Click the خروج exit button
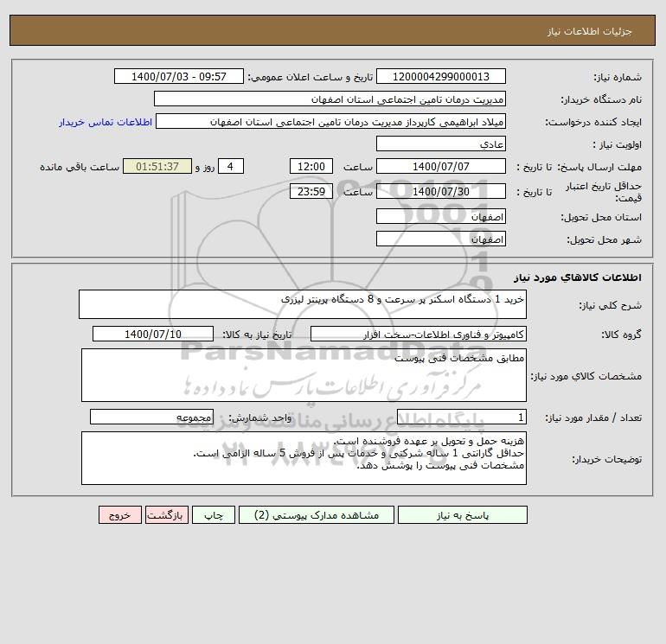Screen dimensions: 666x644 [x=119, y=515]
